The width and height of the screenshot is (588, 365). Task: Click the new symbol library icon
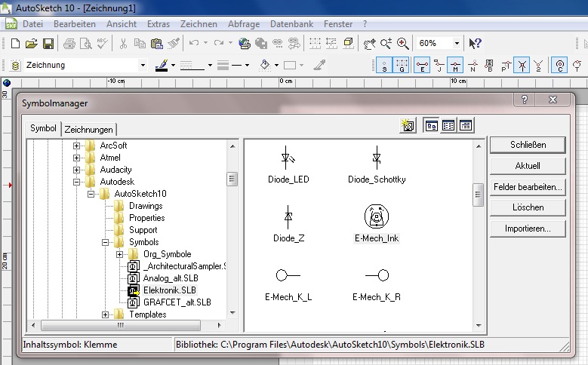(x=408, y=125)
